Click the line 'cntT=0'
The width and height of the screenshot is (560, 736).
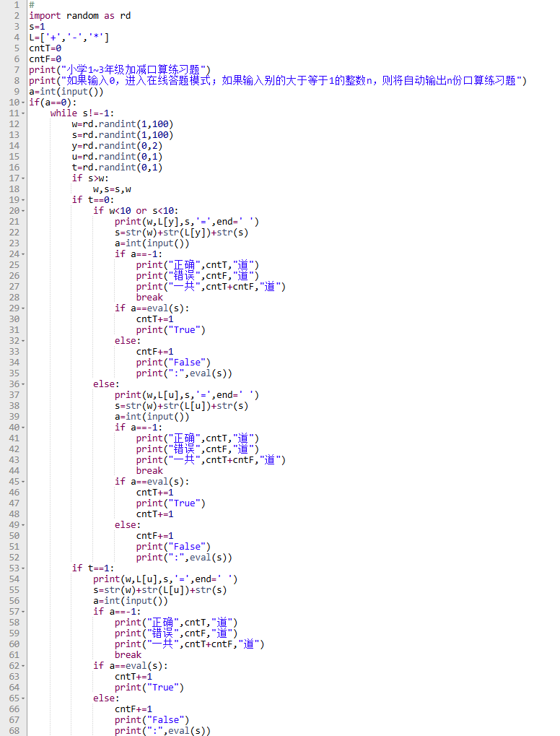pos(45,48)
